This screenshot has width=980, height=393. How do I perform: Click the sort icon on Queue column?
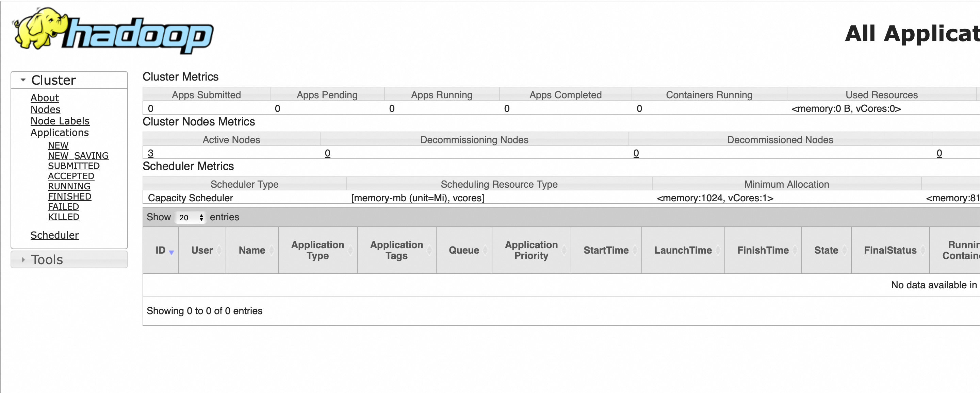486,250
